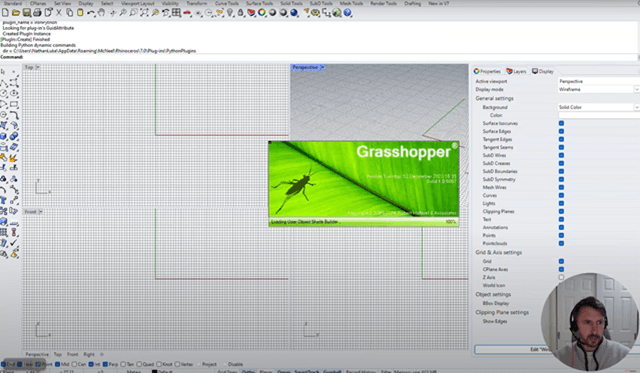
Task: Toggle the Grid checkbox
Action: click(561, 261)
